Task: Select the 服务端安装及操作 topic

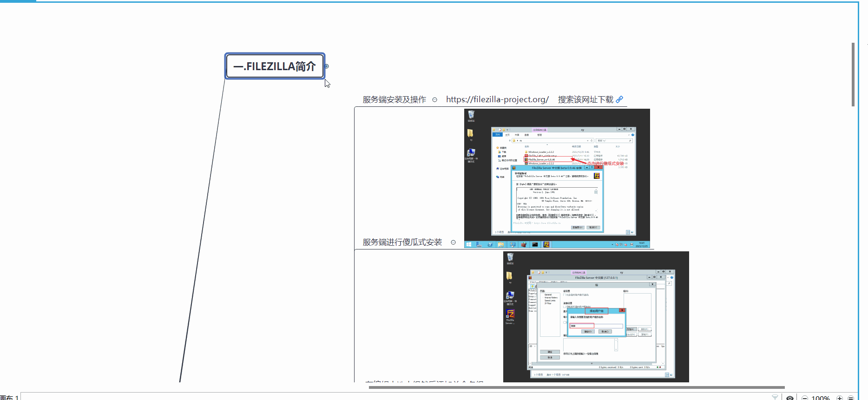Action: click(x=394, y=99)
